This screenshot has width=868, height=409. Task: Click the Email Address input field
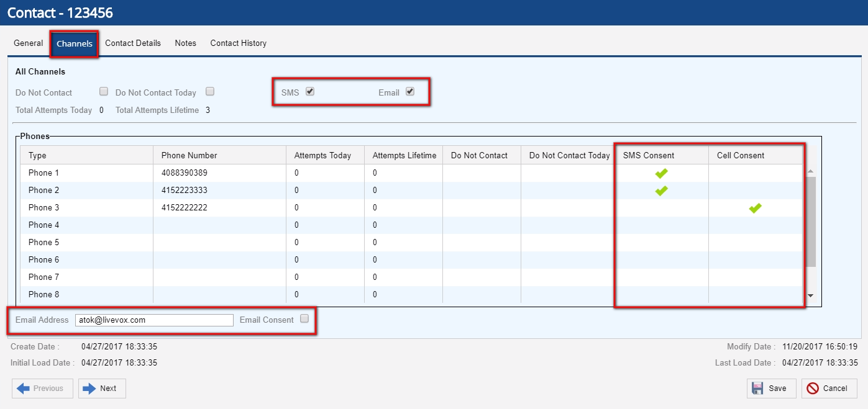154,320
